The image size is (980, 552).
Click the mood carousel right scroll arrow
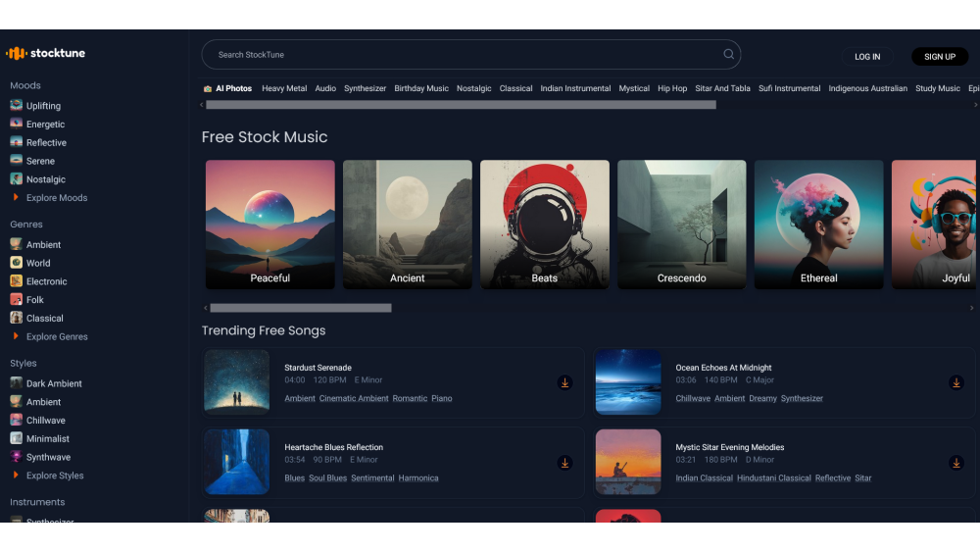[x=971, y=308]
